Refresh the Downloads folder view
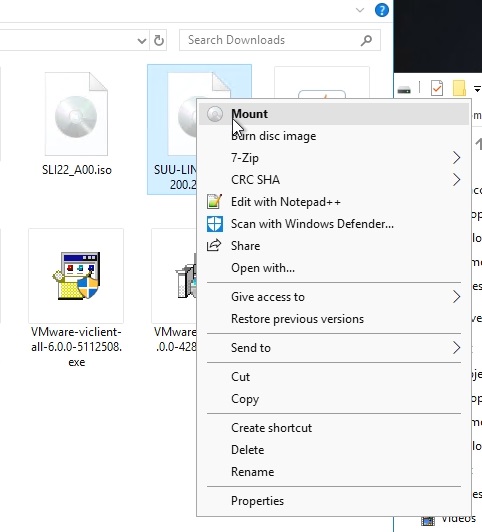This screenshot has width=482, height=532. point(158,40)
